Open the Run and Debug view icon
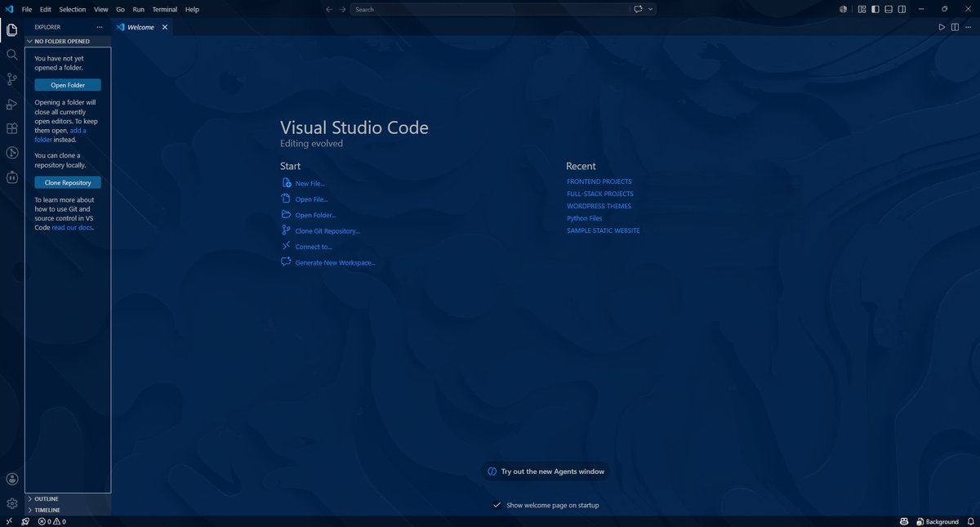 (12, 104)
